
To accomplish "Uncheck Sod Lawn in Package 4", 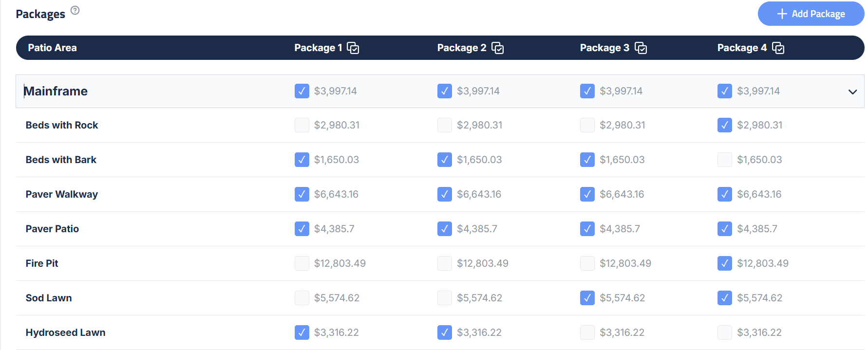I will click(724, 298).
